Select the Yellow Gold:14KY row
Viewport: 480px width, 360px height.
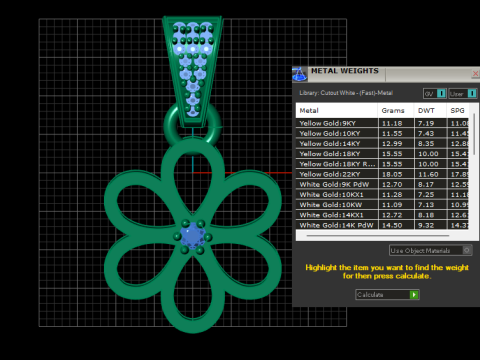click(x=382, y=144)
